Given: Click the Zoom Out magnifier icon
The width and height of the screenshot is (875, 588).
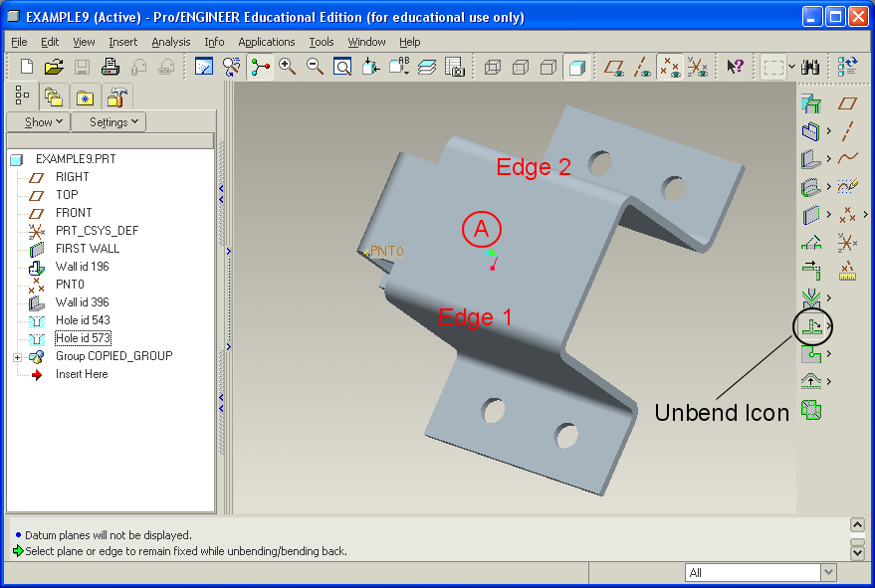Looking at the screenshot, I should pyautogui.click(x=315, y=67).
